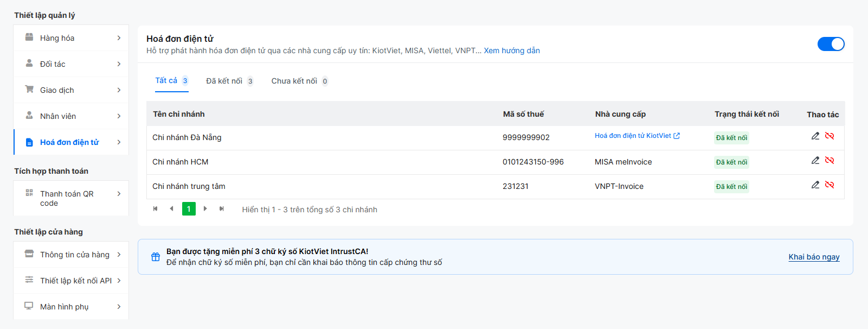868x329 pixels.
Task: Switch to the Chưa kết nối tab
Action: 300,81
